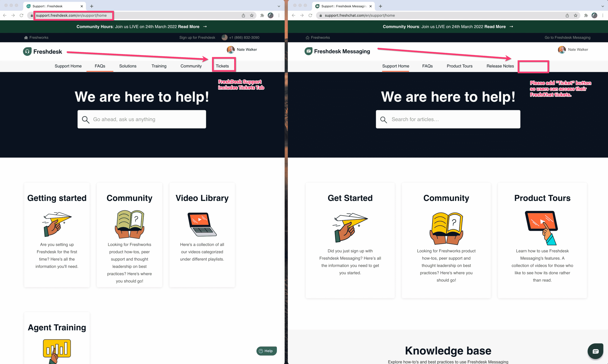Open new tab in Freshdesk Messaging window
Screen dimensions: 608x364
click(380, 6)
